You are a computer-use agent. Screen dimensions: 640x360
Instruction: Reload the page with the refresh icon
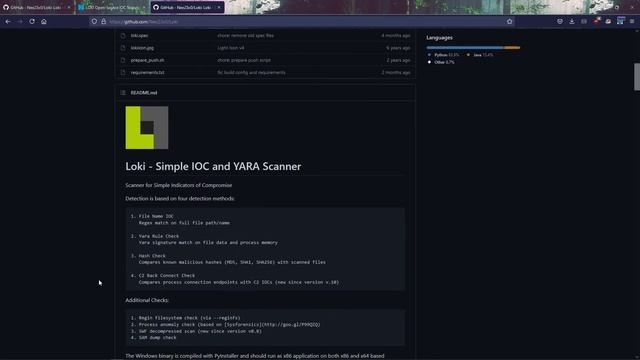(32, 21)
